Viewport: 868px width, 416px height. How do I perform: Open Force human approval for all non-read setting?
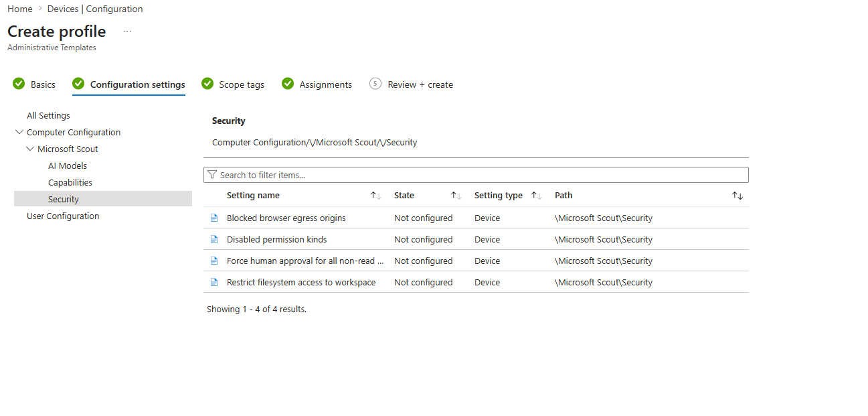tap(305, 261)
